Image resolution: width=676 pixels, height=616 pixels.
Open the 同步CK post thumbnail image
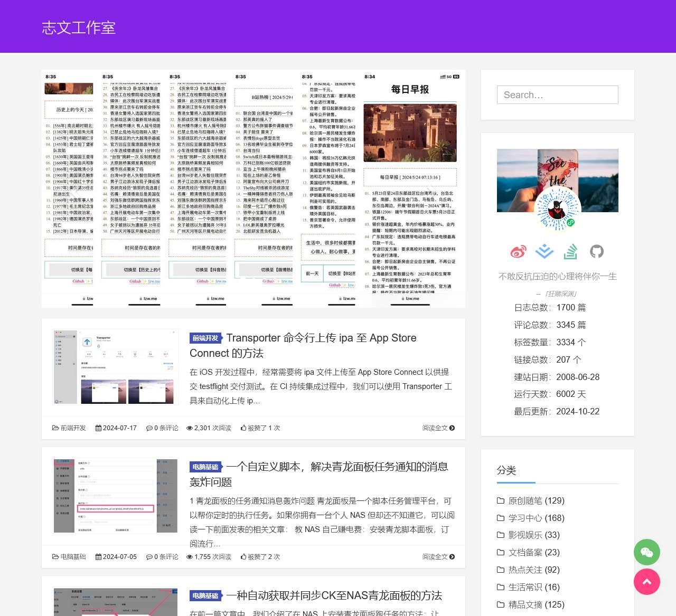116,601
